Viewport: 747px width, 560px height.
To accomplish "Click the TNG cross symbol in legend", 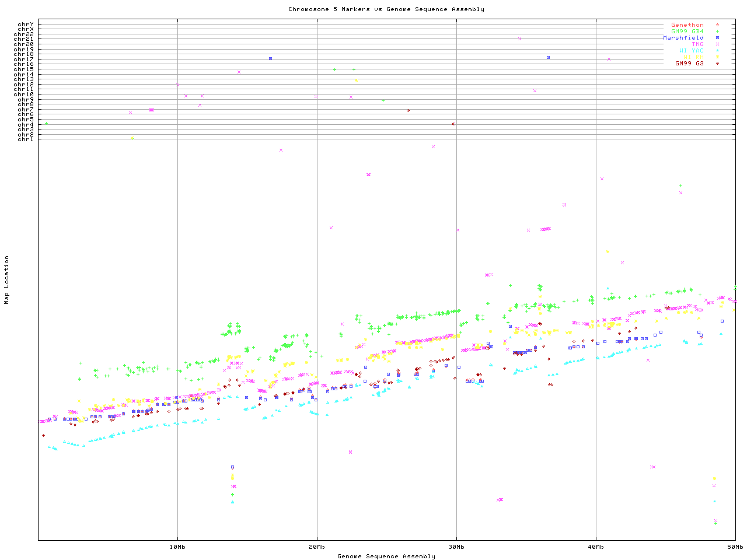I will click(717, 44).
